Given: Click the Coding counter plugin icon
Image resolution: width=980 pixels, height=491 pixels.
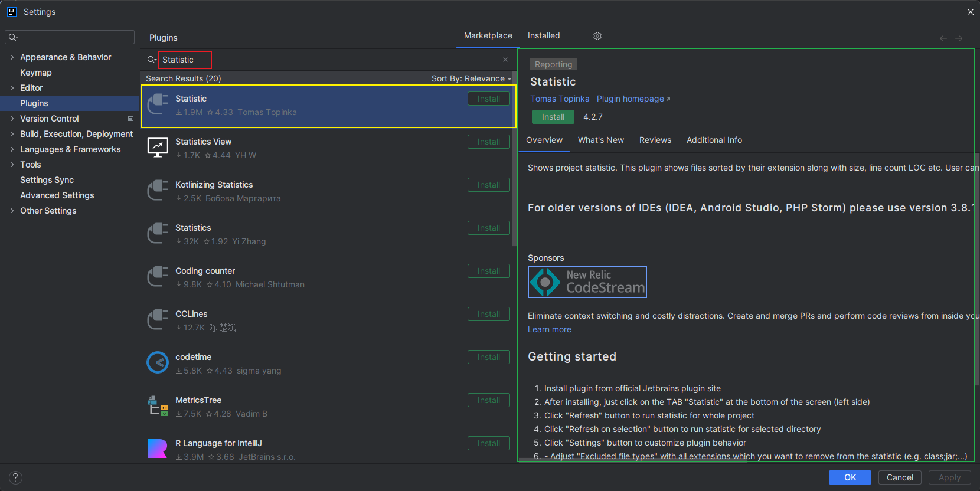Looking at the screenshot, I should click(158, 277).
